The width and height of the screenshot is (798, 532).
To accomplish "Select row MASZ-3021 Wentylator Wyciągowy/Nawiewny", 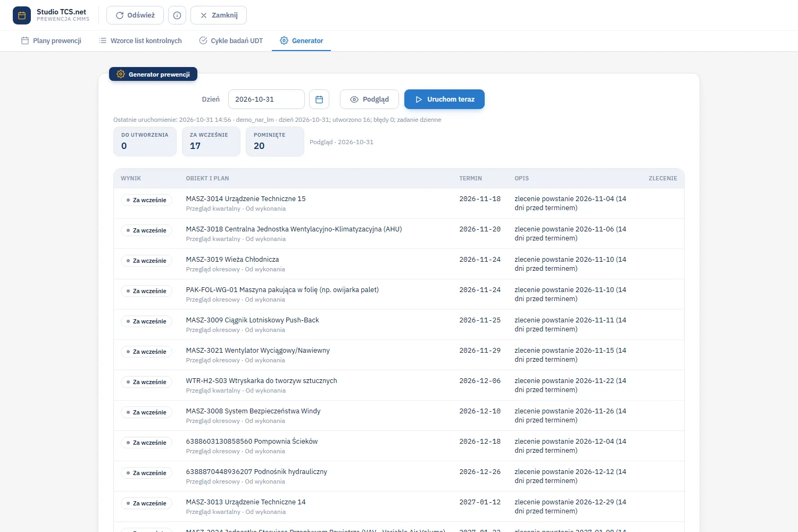I will [399, 355].
